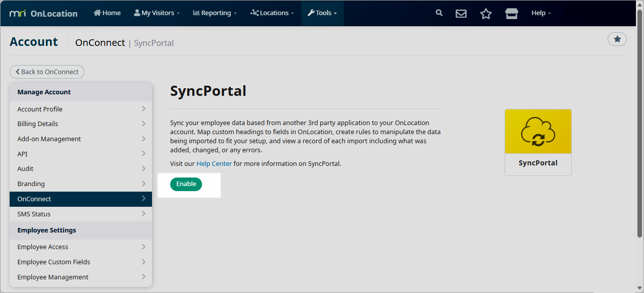Click the search magnifier icon

coord(439,13)
